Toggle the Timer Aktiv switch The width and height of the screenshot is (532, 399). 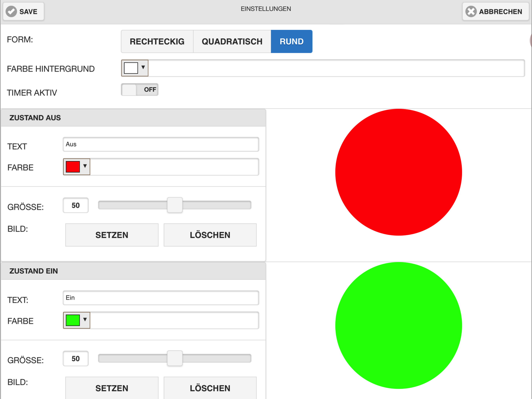click(x=139, y=90)
